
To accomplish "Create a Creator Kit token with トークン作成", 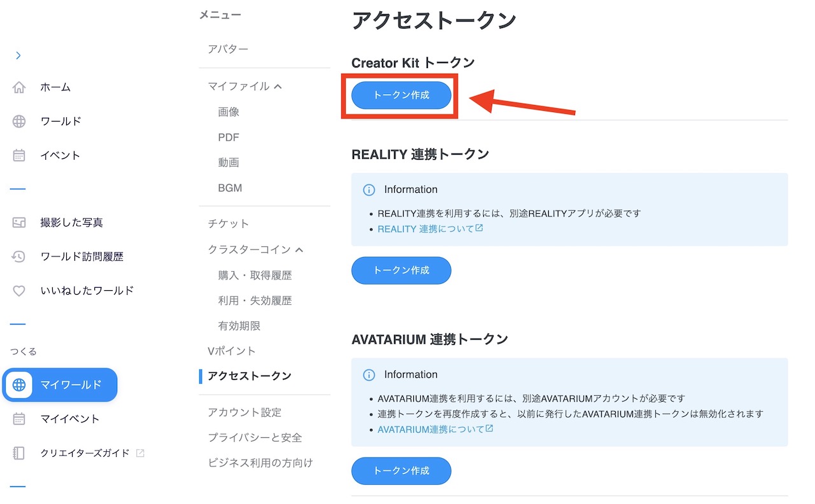I will (x=400, y=95).
